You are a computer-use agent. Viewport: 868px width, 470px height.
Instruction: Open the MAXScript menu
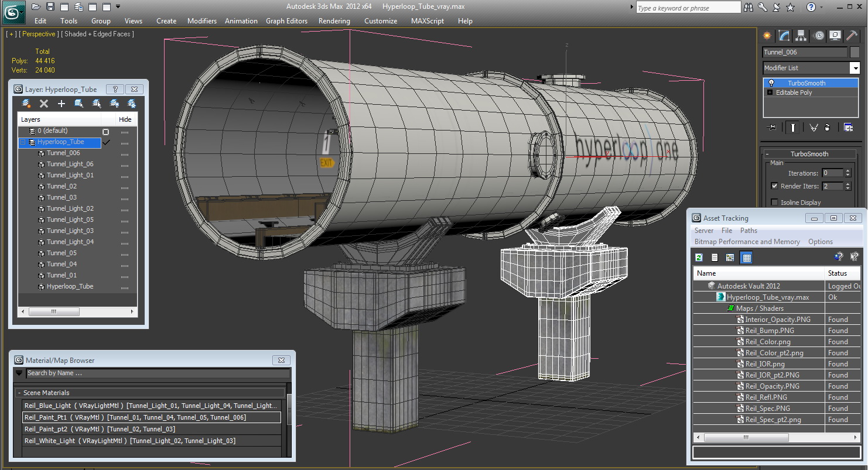click(428, 20)
